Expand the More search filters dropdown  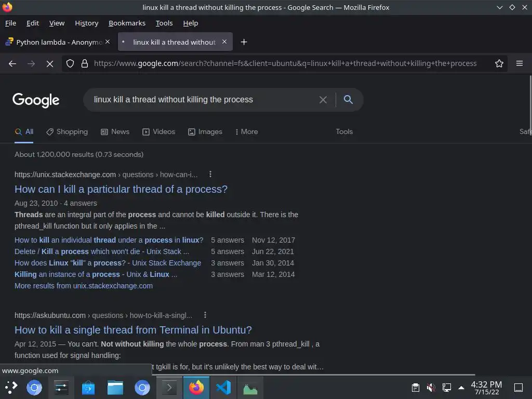point(246,131)
